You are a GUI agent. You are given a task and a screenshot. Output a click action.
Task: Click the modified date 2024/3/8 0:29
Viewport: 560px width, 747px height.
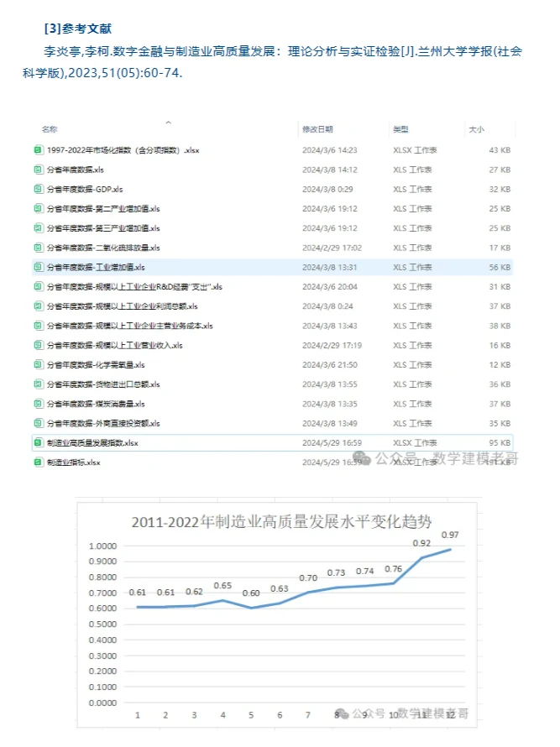[327, 189]
